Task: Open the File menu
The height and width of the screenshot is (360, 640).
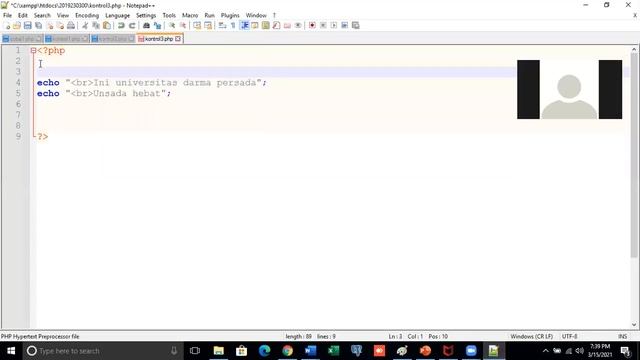Action: coord(7,15)
